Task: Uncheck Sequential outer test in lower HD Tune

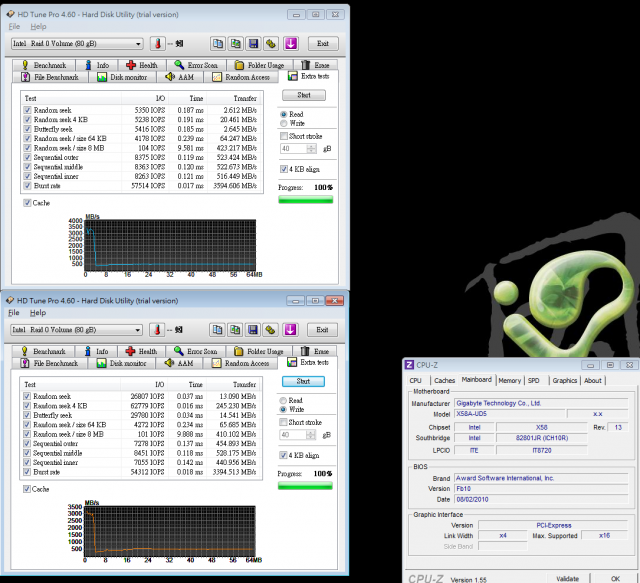Action: pyautogui.click(x=27, y=443)
